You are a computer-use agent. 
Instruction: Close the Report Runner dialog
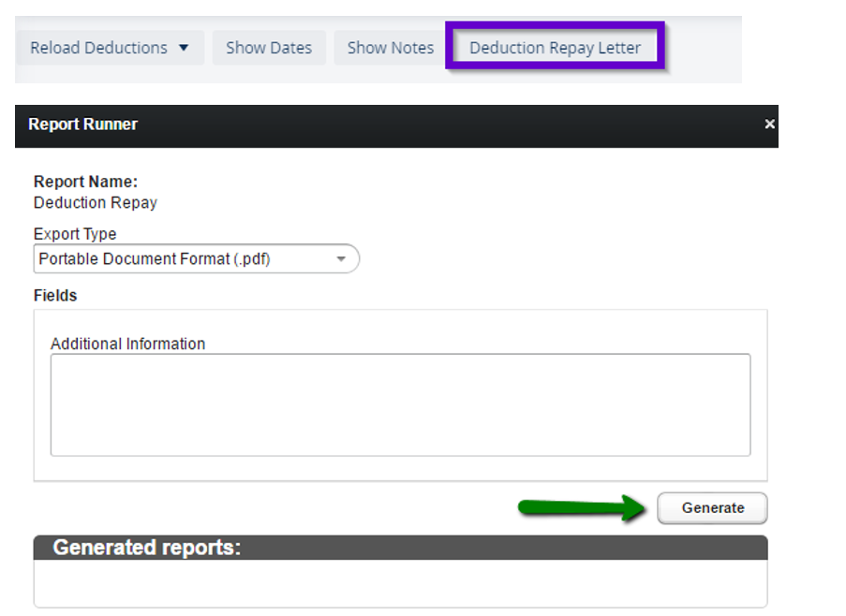pos(769,125)
